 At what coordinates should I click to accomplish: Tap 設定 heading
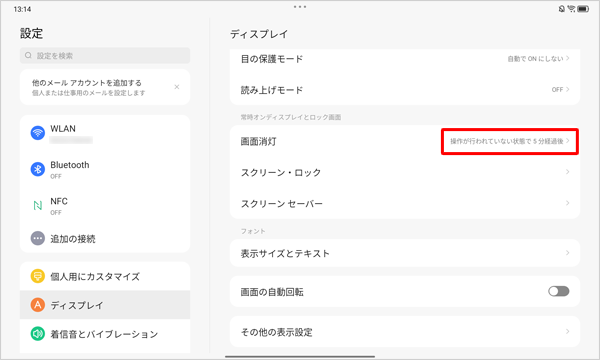click(x=31, y=33)
